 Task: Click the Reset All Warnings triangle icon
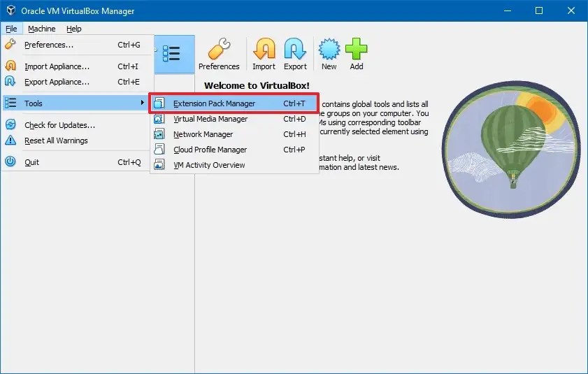tap(10, 141)
